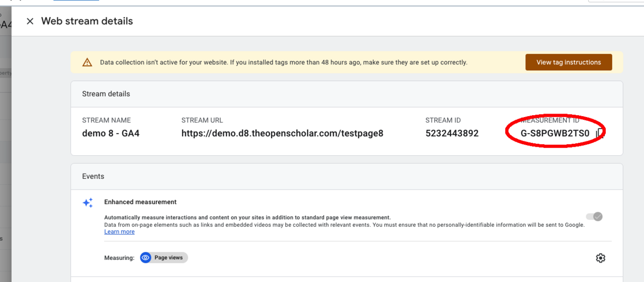This screenshot has height=282, width=644.
Task: Click the stream ID 5232443892
Action: 452,134
